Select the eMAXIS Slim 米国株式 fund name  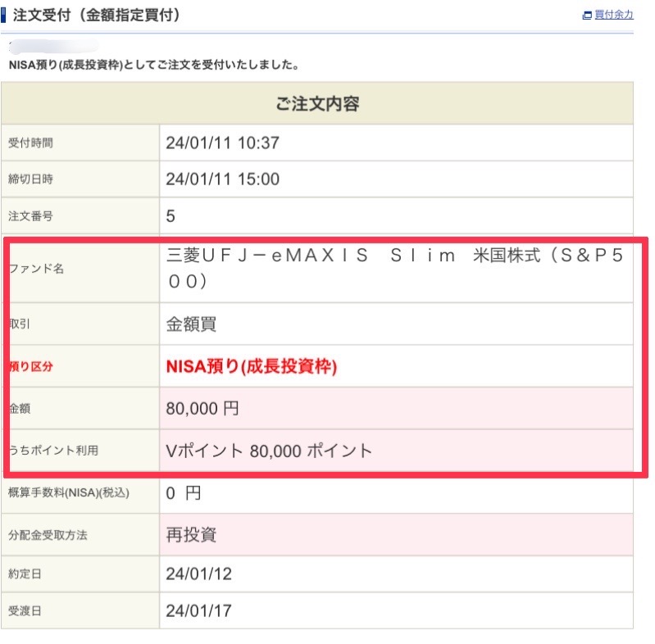[x=394, y=268]
